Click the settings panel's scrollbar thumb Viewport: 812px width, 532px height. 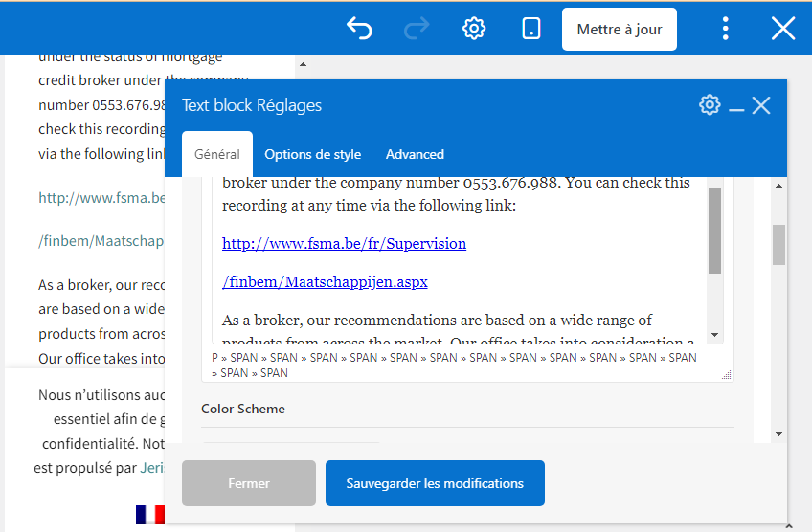(778, 245)
